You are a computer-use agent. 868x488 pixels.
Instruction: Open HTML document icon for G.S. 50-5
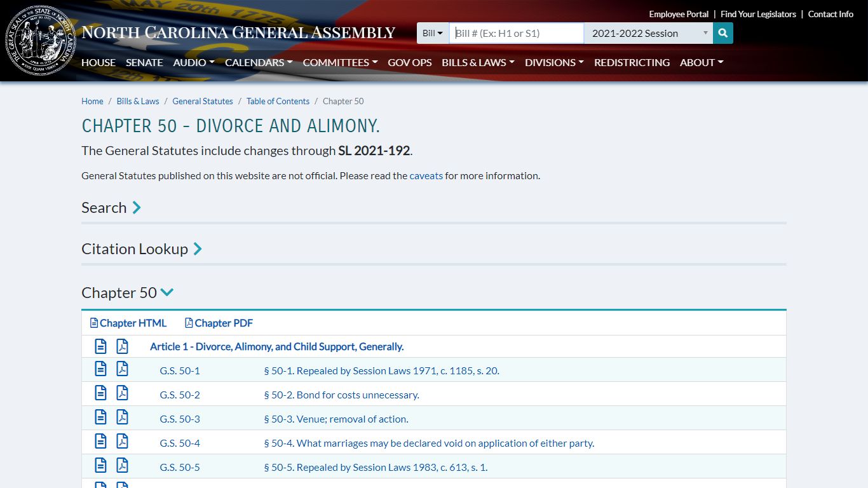pos(100,465)
